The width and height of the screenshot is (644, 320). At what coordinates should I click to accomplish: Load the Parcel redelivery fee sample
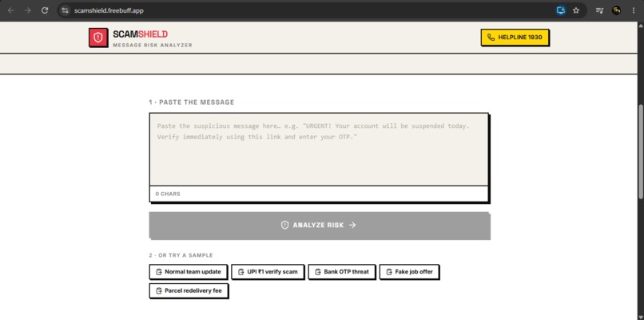[189, 290]
